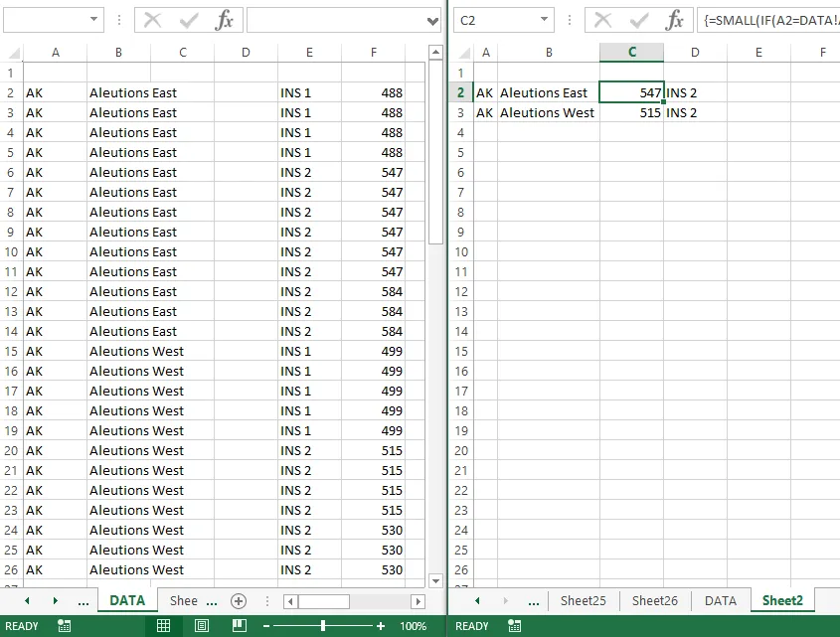Switch to Normal view
Screen dimensions: 840x637
[163, 626]
